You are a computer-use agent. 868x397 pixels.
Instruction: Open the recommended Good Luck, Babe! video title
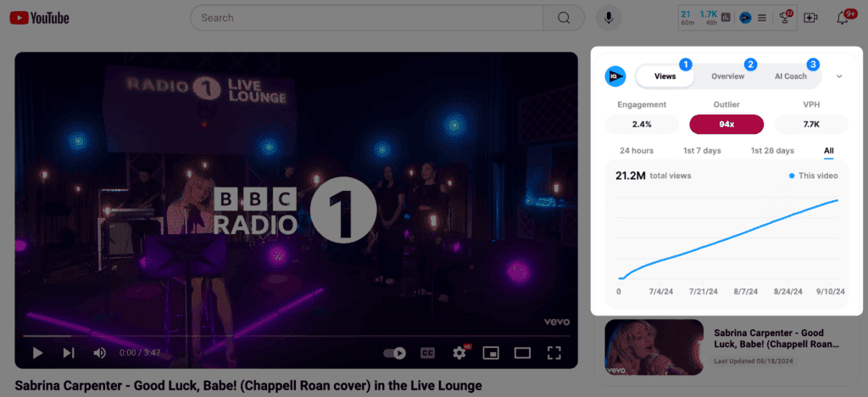(776, 338)
